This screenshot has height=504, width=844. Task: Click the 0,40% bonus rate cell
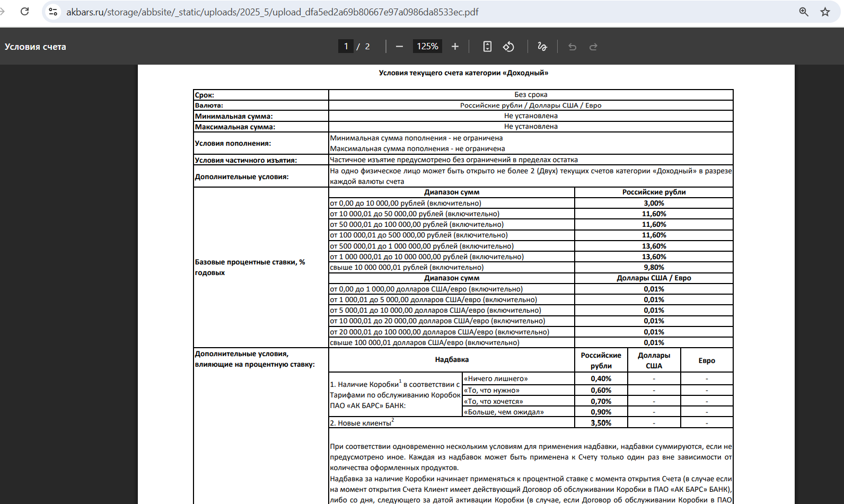coord(601,378)
